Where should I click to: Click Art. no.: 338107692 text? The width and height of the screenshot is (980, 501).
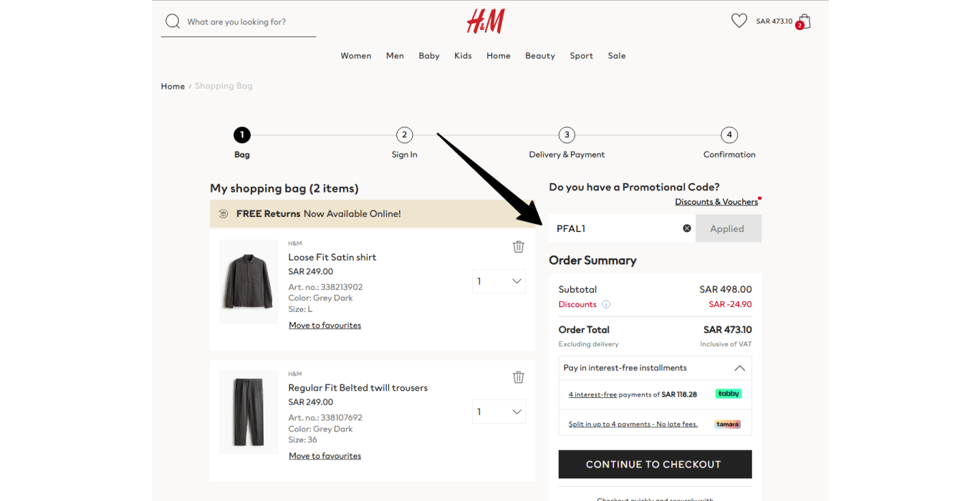click(x=325, y=418)
